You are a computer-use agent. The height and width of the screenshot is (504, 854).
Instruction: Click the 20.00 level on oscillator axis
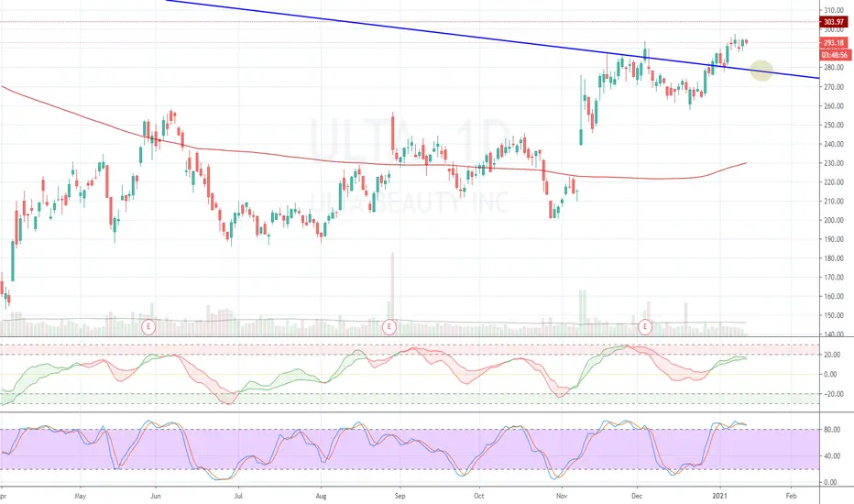830,355
